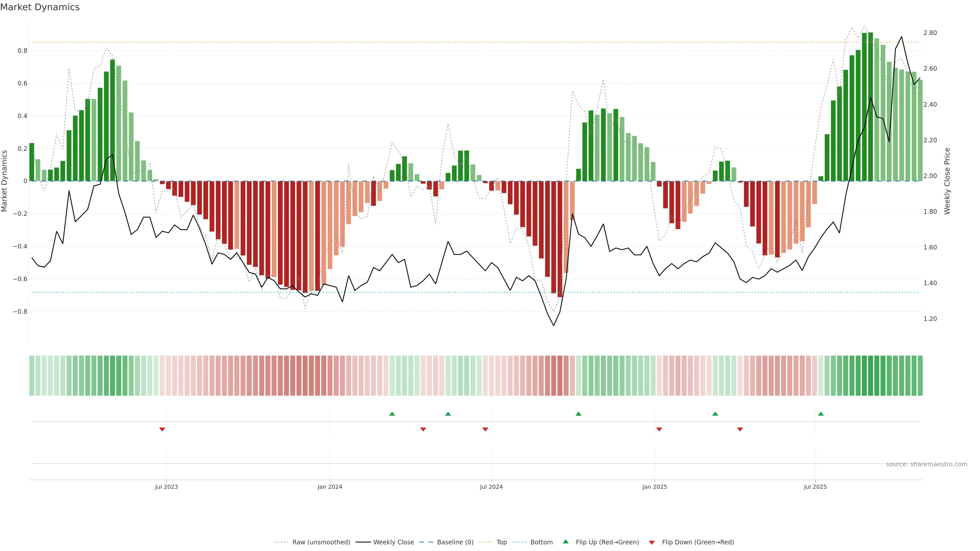Screen dimensions: 980x551
Task: Click the red flip-down marker just after Jan 2025
Action: tap(659, 429)
